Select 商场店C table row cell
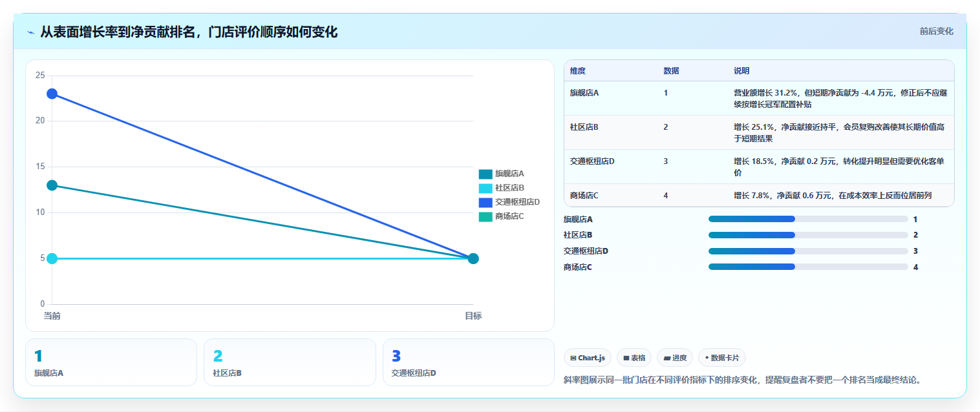This screenshot has width=980, height=412. click(x=584, y=196)
